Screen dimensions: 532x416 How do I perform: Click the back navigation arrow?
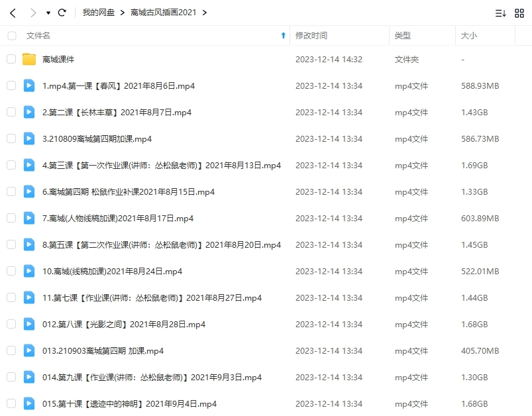pyautogui.click(x=13, y=13)
